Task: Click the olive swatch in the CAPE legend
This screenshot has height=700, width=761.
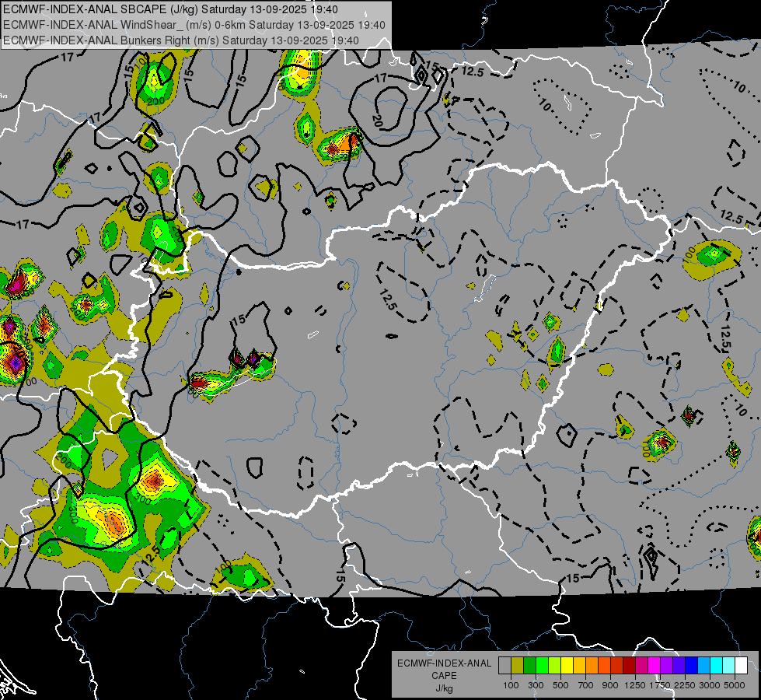Action: point(518,666)
